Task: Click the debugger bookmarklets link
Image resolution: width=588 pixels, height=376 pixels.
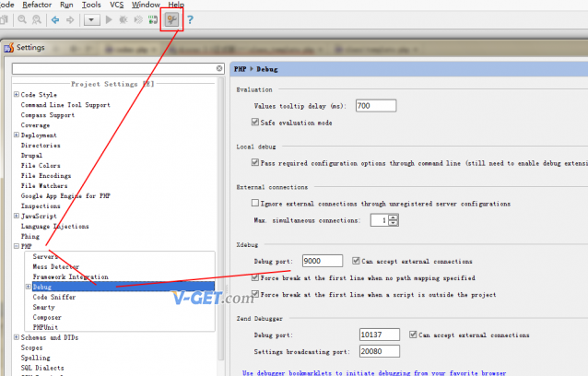Action: click(x=374, y=373)
